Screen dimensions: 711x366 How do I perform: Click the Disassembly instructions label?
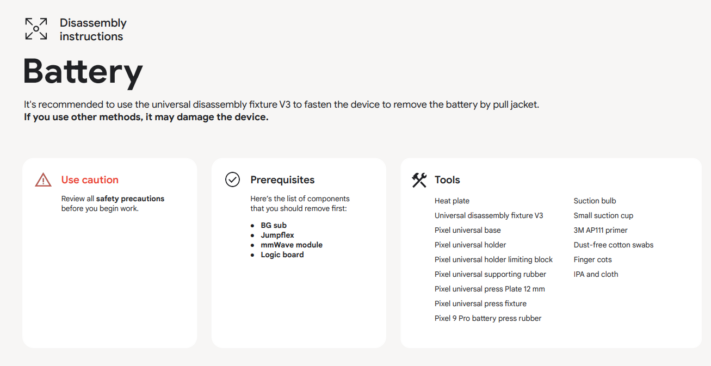93,29
